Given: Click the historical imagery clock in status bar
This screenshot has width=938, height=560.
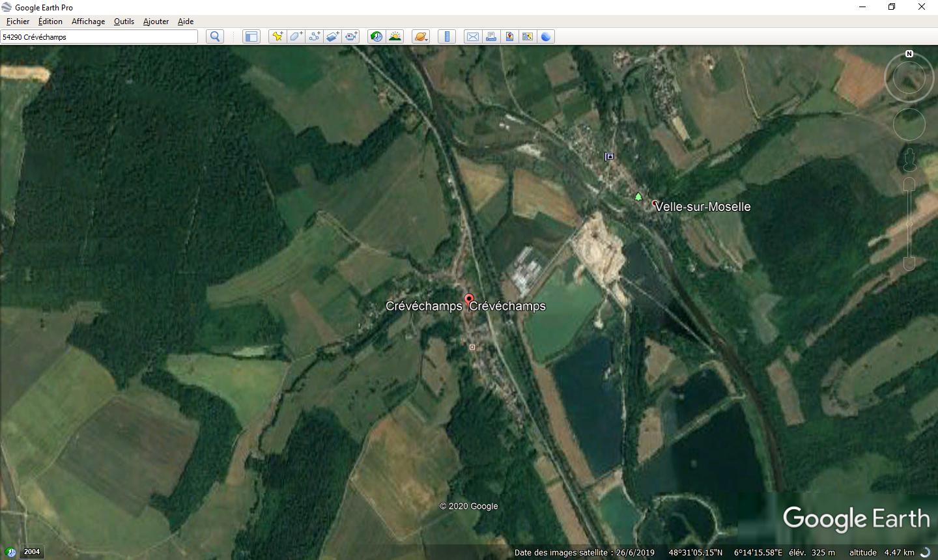Looking at the screenshot, I should pos(10,552).
